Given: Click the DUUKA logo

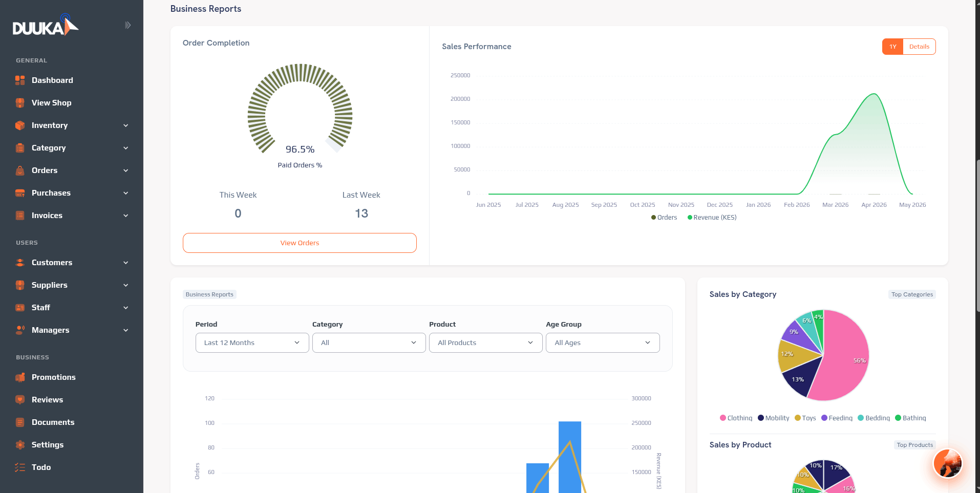Looking at the screenshot, I should [x=46, y=25].
